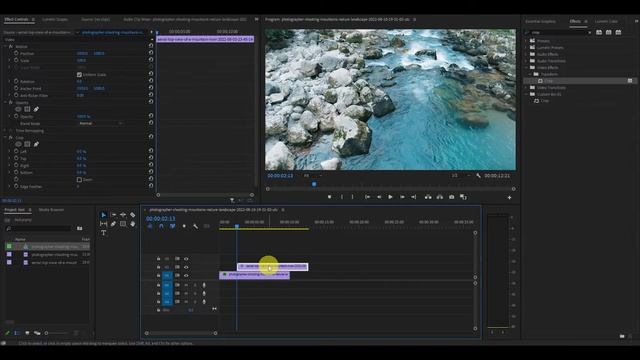Select pen mask tool under Opacity

pos(36,109)
